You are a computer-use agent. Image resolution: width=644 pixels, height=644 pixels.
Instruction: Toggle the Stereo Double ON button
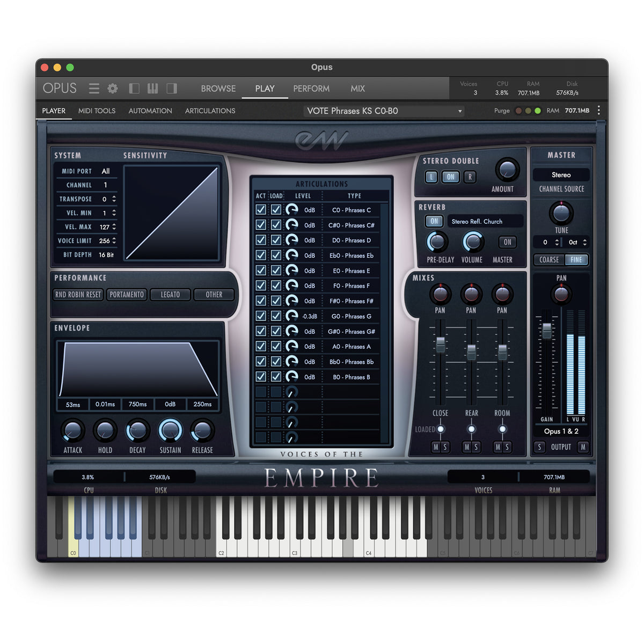coord(450,177)
